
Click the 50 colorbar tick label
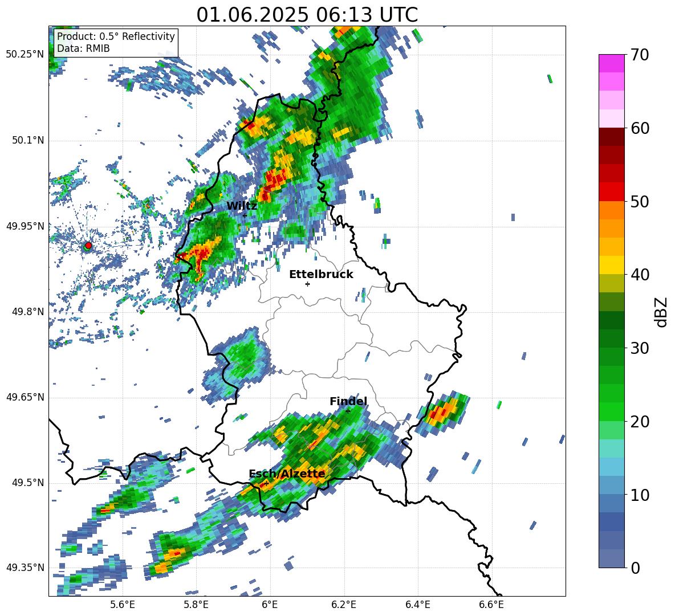click(x=640, y=201)
